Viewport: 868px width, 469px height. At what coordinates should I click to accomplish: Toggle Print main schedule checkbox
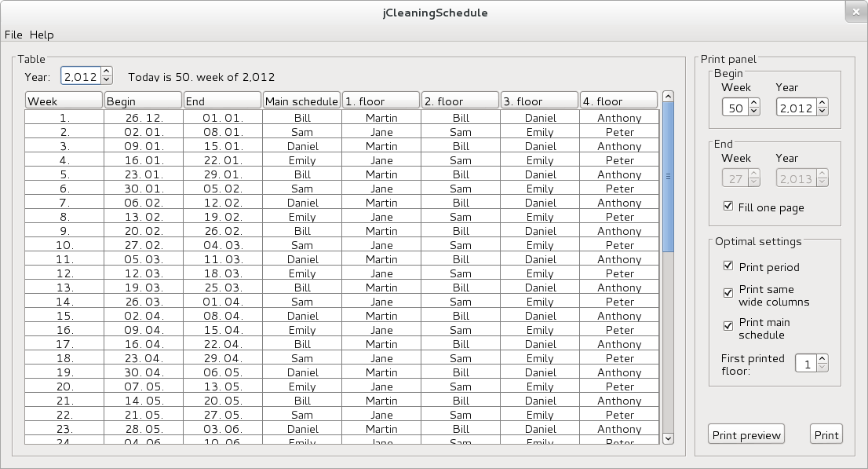pyautogui.click(x=728, y=326)
